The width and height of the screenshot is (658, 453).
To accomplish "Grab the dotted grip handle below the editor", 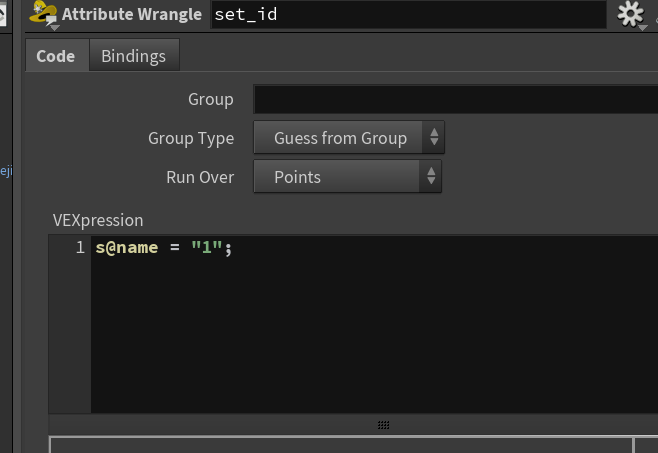I will click(x=383, y=425).
